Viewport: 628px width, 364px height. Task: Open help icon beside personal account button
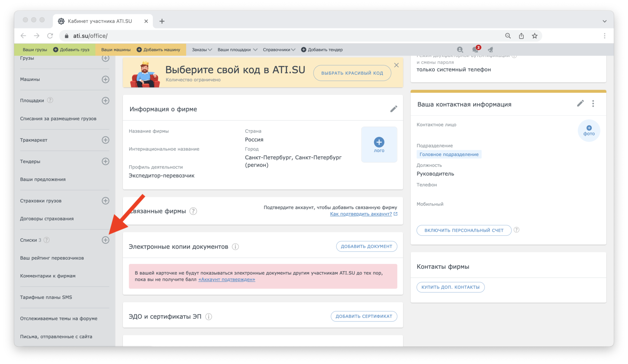tap(517, 230)
